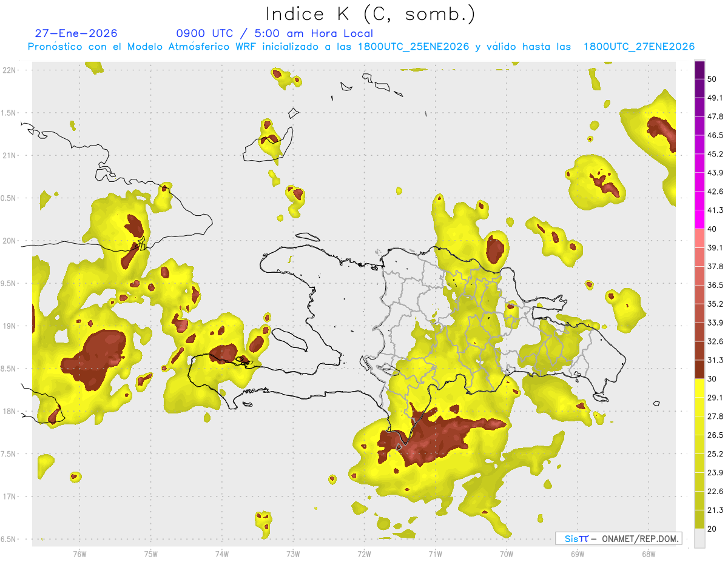
Task: Click the "Pronóstico con el Modelo Atmosférico WRF" line
Action: pyautogui.click(x=361, y=47)
